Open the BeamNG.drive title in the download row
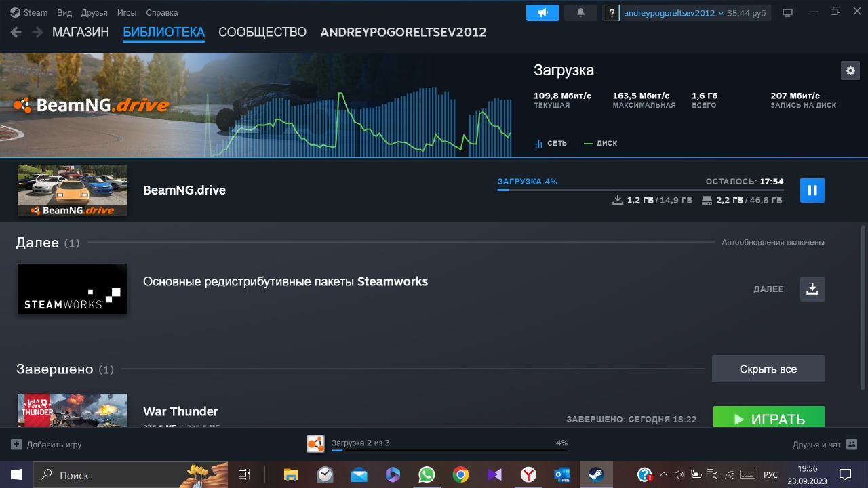Screen dimensions: 868x488 point(184,190)
